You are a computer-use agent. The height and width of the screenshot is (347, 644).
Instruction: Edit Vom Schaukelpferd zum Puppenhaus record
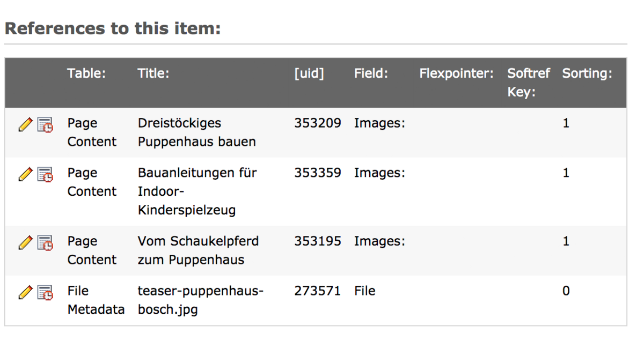pyautogui.click(x=25, y=243)
